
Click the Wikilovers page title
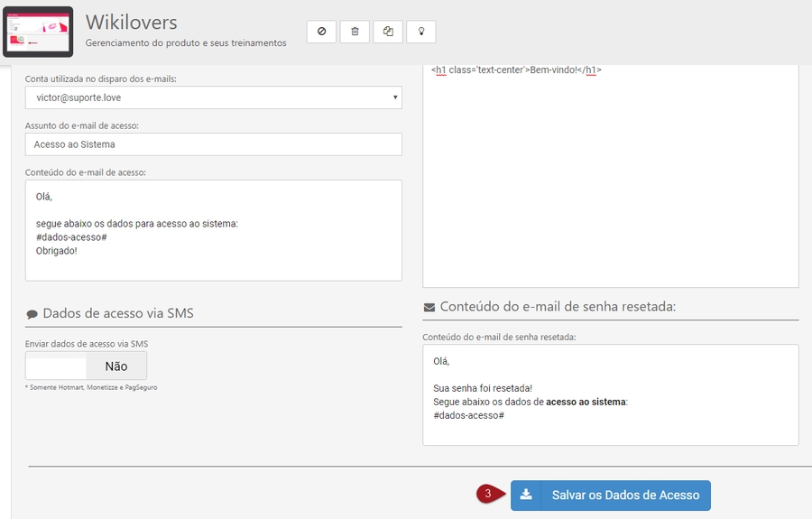131,21
